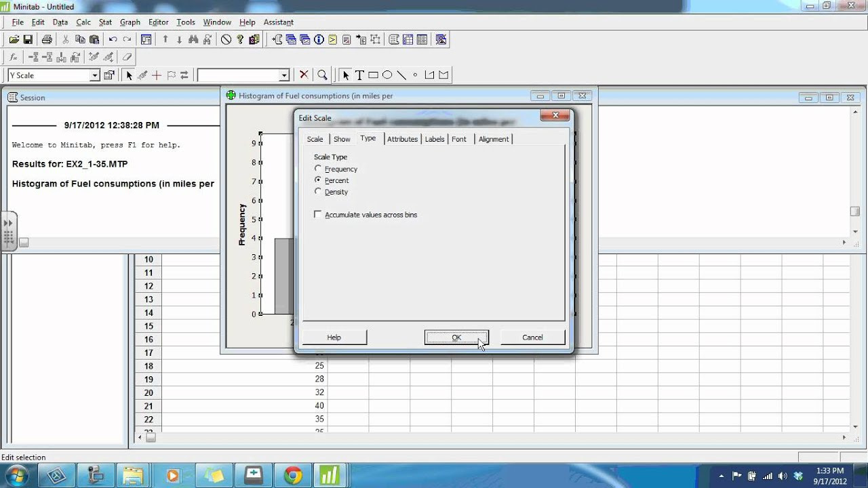Open a project with the folder icon
This screenshot has height=488, width=868.
14,40
